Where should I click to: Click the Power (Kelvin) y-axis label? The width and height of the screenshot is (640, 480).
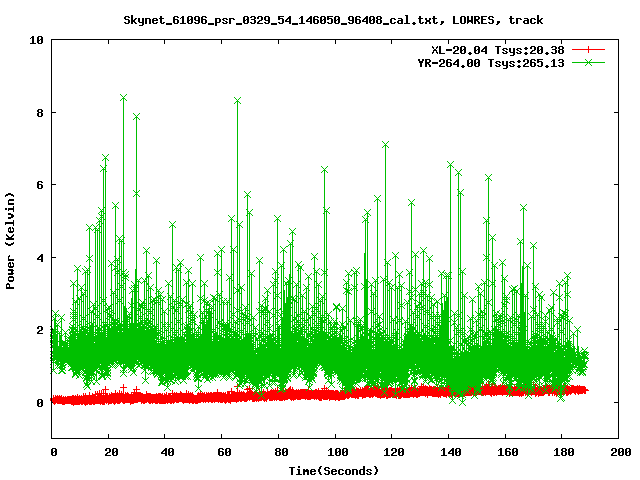(x=11, y=238)
